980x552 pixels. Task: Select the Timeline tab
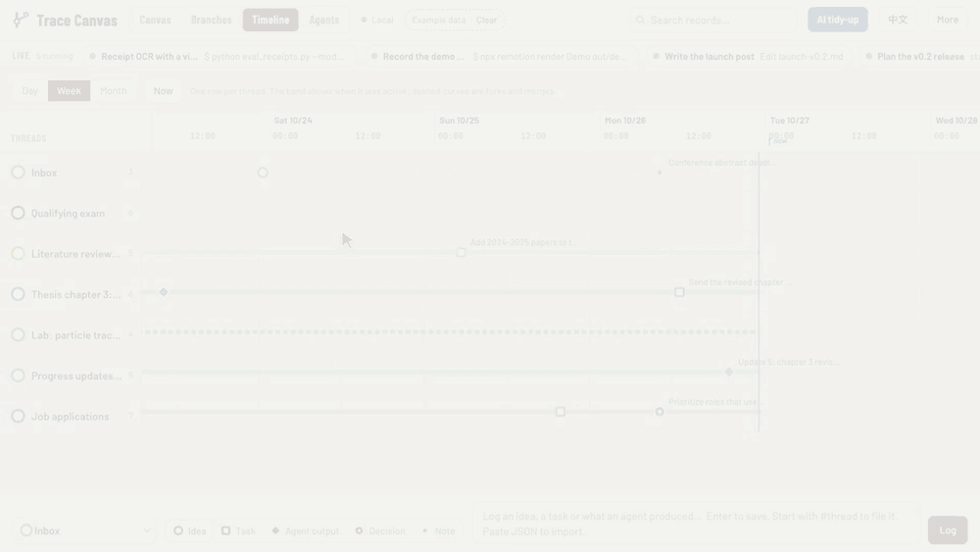(270, 20)
